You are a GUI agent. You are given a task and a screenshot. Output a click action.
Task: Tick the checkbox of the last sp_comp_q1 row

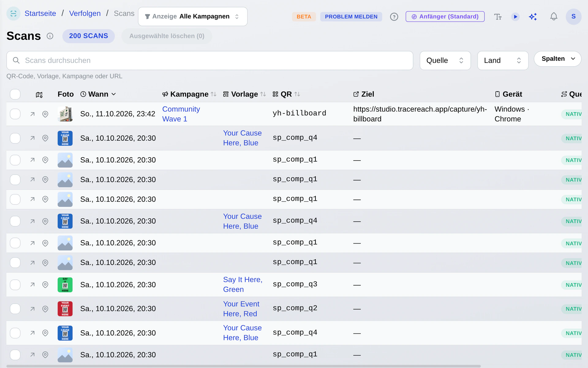[x=15, y=355]
